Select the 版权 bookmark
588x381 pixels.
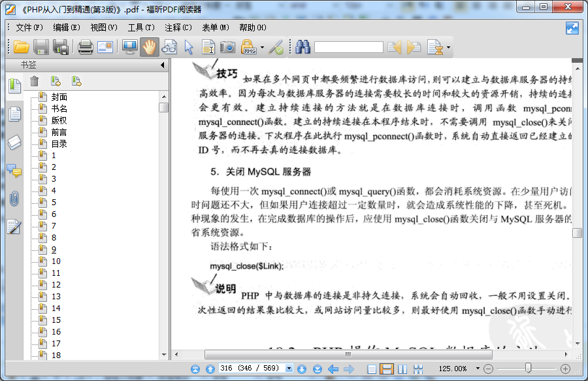pyautogui.click(x=59, y=120)
